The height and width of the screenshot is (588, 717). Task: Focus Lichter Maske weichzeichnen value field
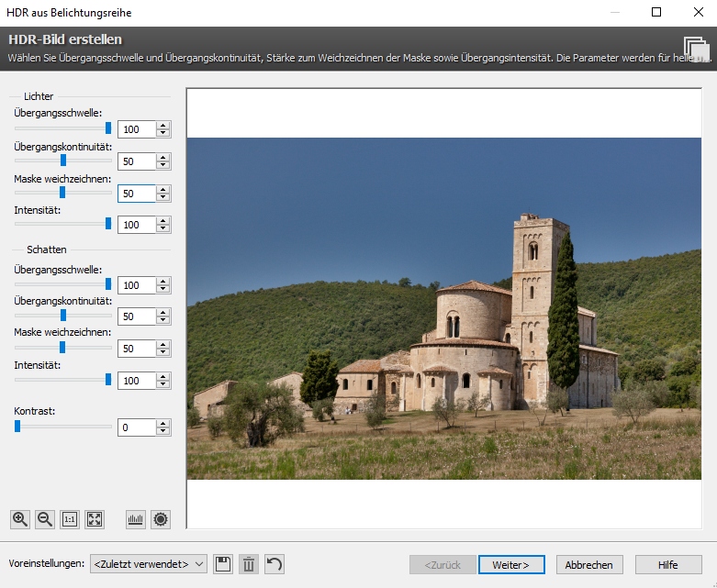[x=137, y=194]
